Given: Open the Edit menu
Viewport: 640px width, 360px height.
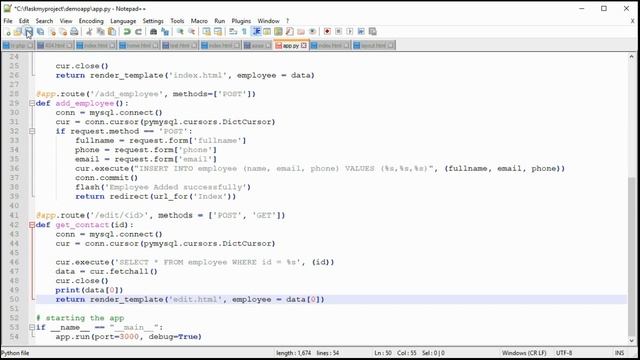Looking at the screenshot, I should pyautogui.click(x=24, y=21).
